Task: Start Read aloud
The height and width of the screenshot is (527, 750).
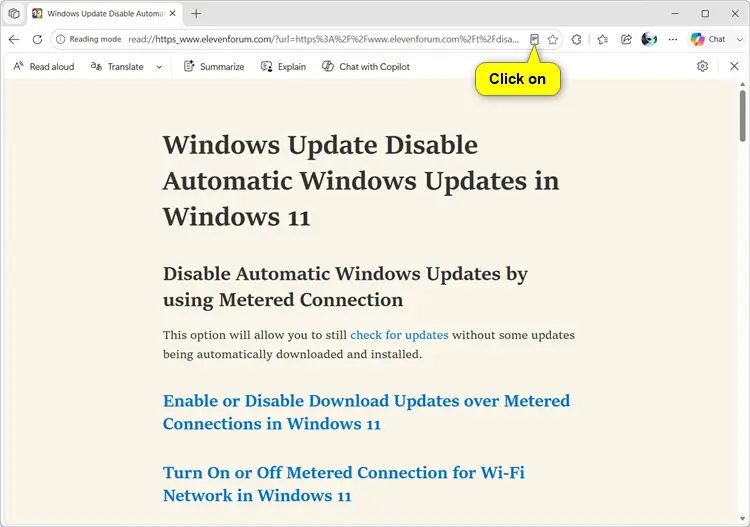Action: pyautogui.click(x=44, y=66)
